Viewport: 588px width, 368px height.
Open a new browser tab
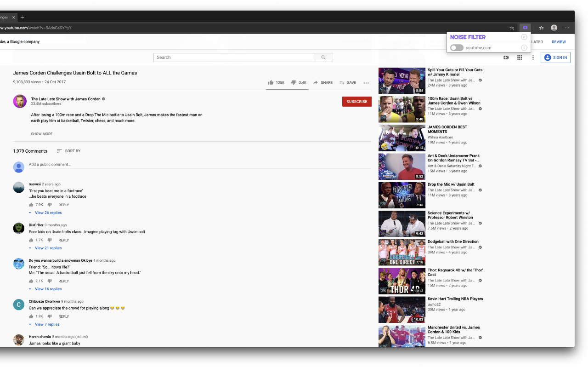[x=23, y=17]
